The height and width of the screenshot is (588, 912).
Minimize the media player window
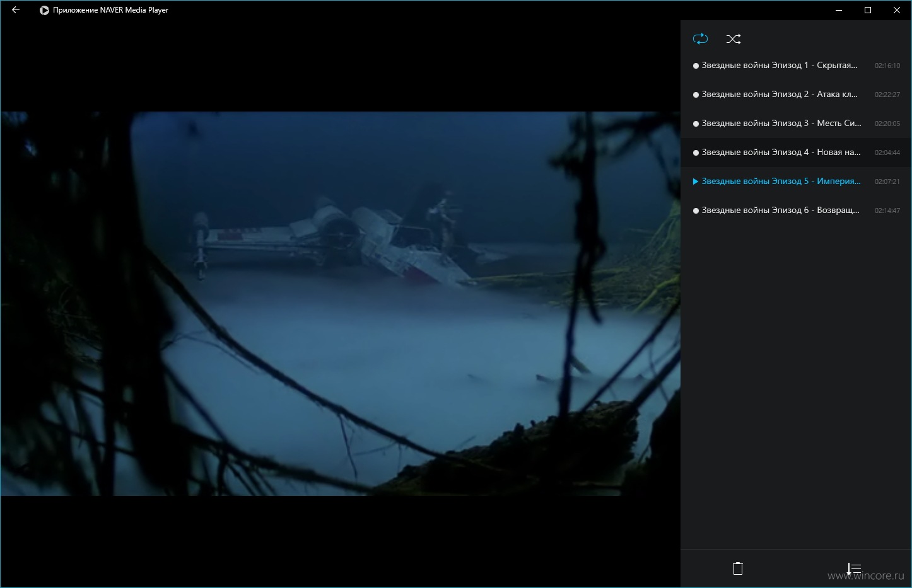point(839,10)
